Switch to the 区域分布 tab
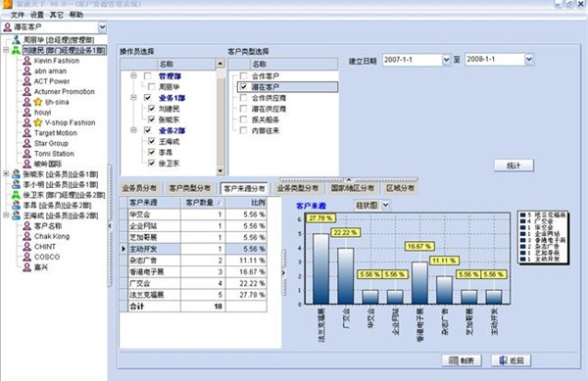This screenshot has height=381, width=588. coord(401,188)
